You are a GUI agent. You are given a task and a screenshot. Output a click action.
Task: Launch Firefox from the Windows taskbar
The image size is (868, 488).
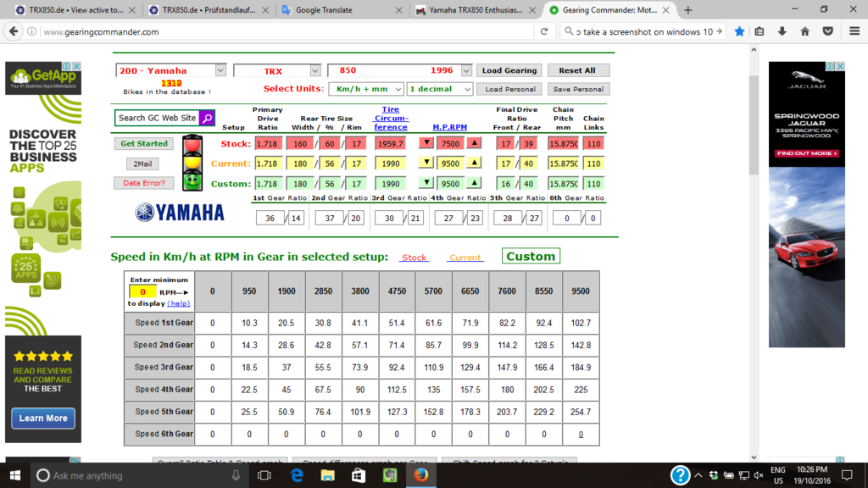[x=421, y=475]
